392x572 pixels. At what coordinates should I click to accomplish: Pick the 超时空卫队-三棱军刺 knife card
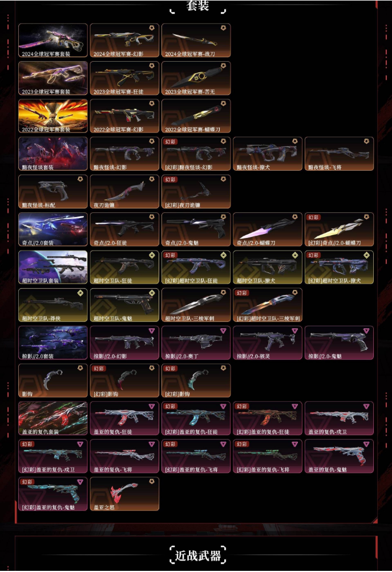coord(196,305)
